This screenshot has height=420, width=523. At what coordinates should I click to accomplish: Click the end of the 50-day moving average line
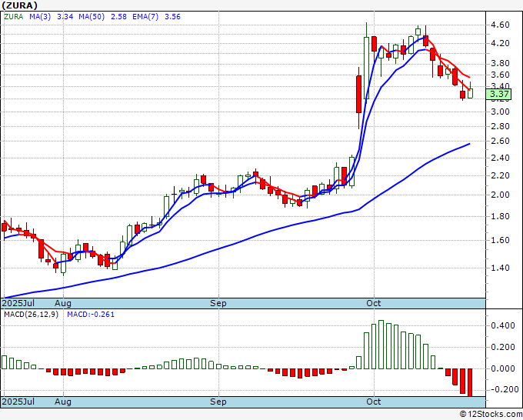coord(469,144)
